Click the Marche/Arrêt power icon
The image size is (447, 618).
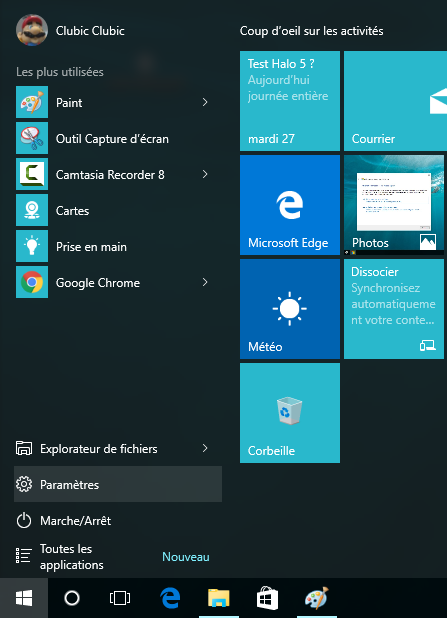click(x=24, y=520)
